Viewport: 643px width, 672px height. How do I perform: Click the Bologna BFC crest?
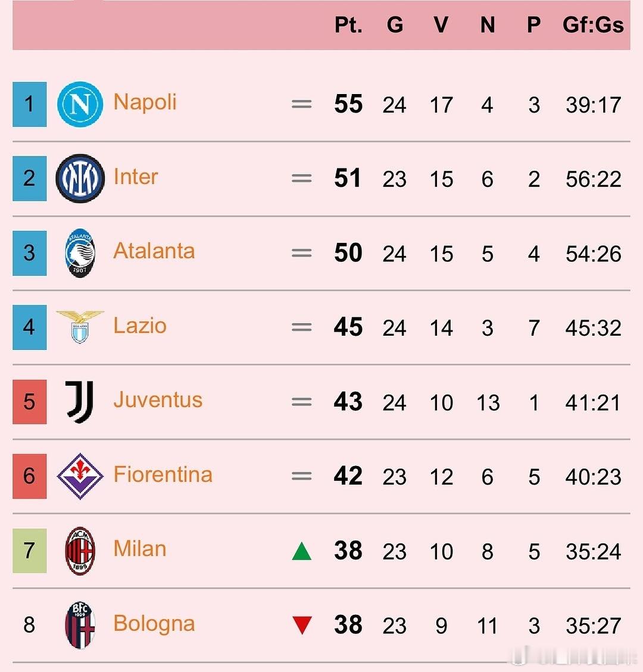click(80, 625)
